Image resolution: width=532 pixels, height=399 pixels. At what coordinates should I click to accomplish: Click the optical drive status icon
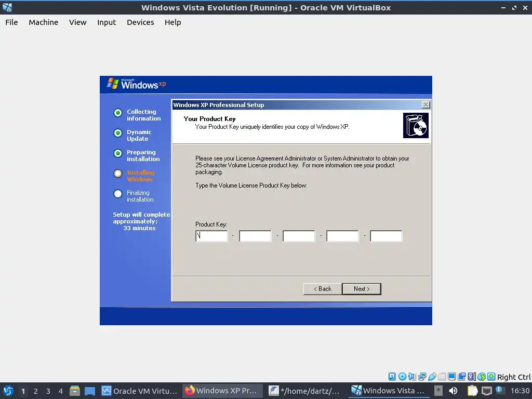coord(402,376)
